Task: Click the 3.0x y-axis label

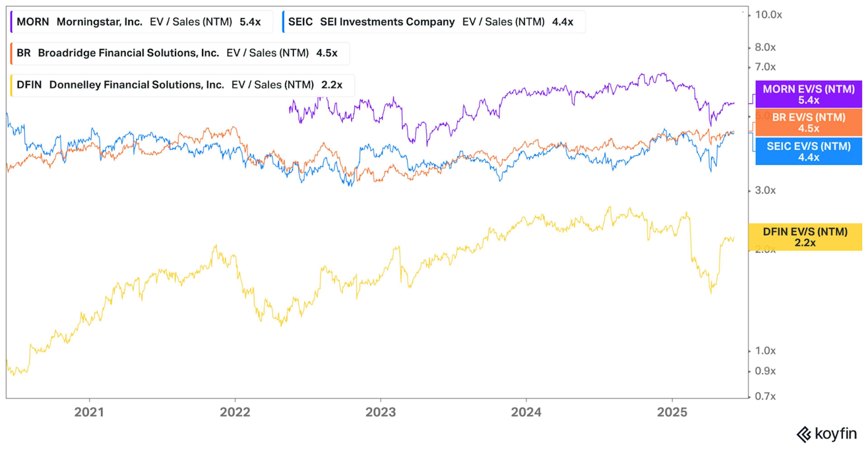Action: (x=765, y=190)
